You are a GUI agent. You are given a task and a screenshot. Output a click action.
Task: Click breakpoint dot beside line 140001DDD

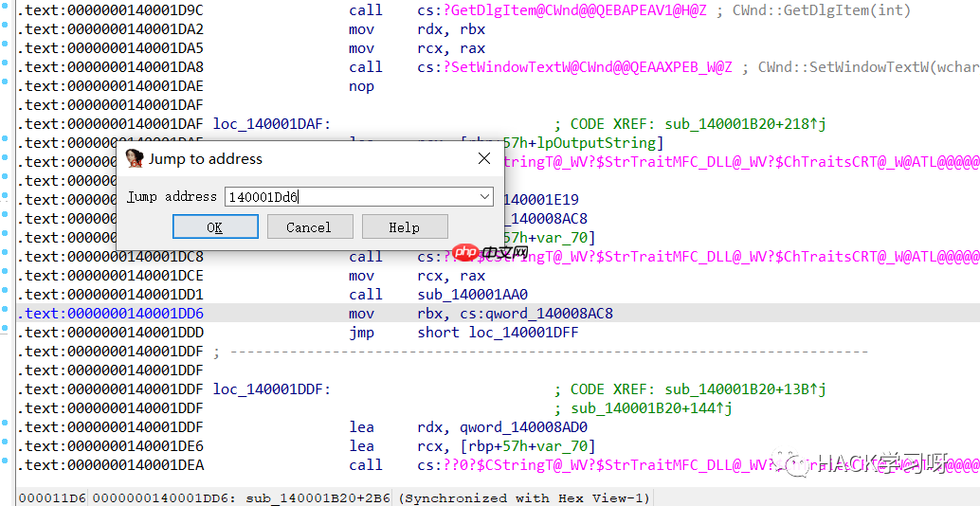pyautogui.click(x=5, y=328)
